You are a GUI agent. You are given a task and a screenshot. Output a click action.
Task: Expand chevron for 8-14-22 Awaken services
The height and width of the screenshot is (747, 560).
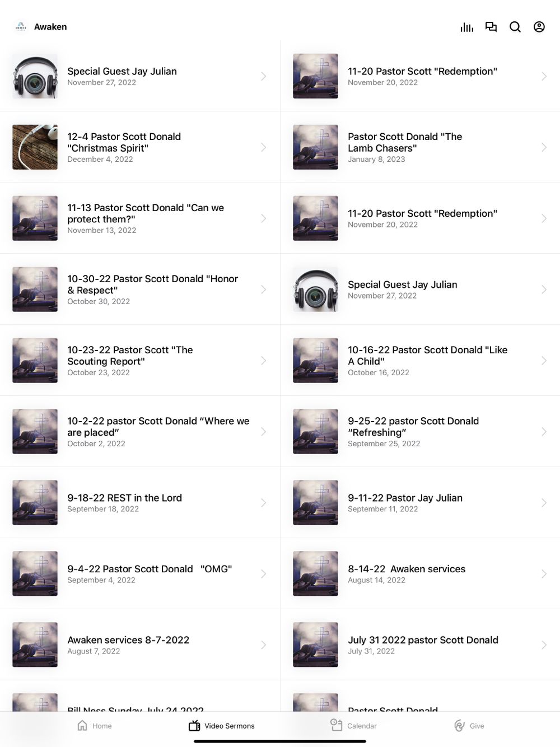click(x=544, y=574)
